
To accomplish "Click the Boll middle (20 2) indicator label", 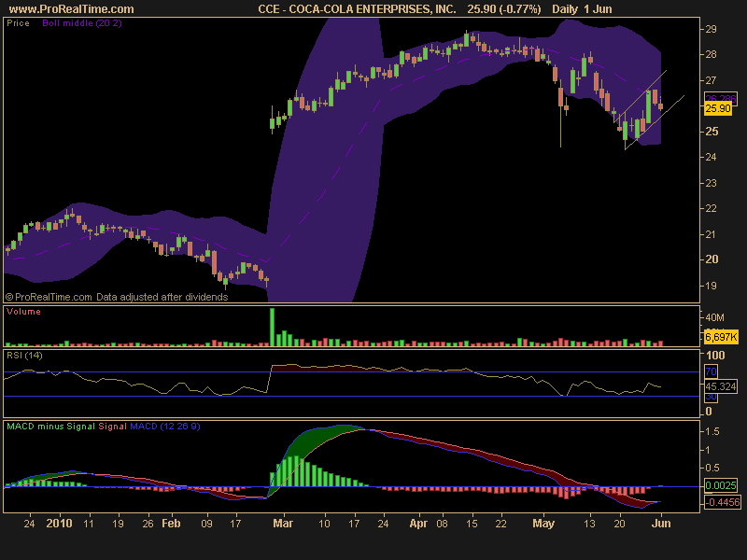I will coord(82,22).
